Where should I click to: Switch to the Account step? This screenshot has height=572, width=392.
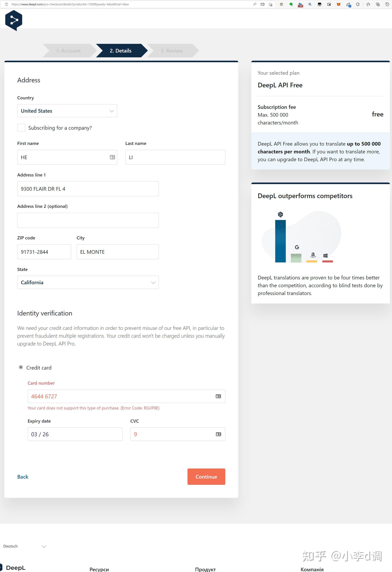point(68,50)
